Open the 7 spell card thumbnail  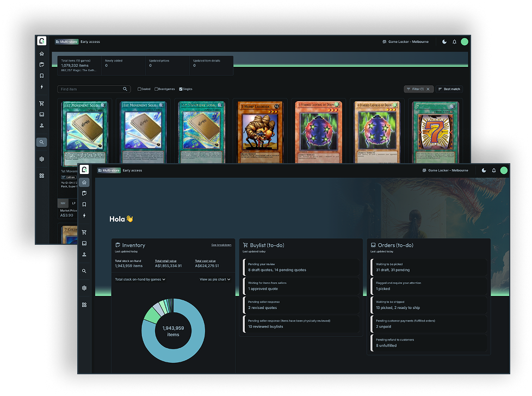coord(435,132)
